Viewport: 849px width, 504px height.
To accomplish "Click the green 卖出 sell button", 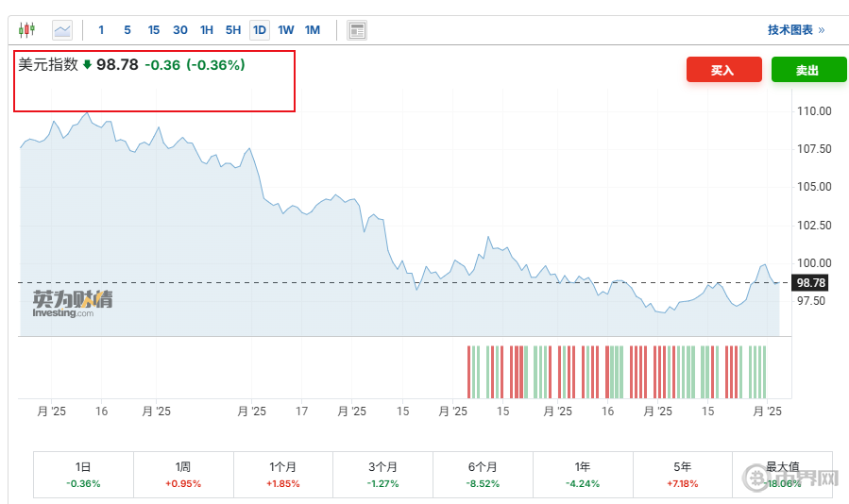I will coord(807,70).
